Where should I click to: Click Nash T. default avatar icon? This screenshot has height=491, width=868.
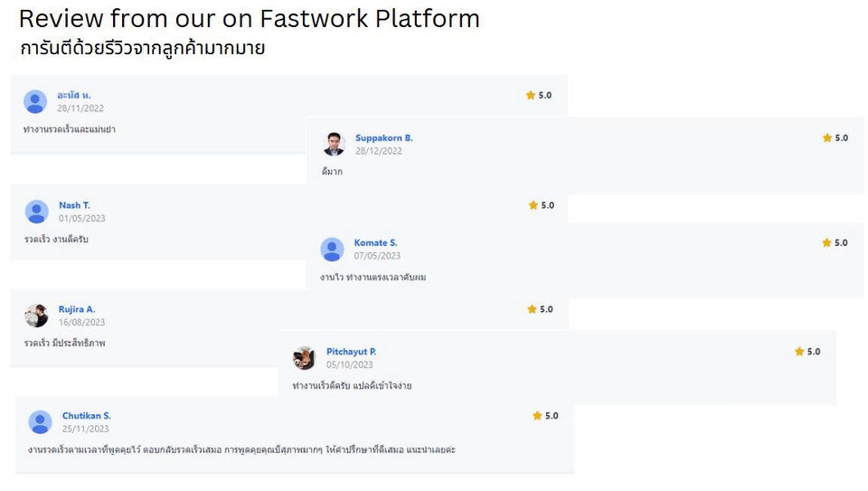[x=36, y=212]
